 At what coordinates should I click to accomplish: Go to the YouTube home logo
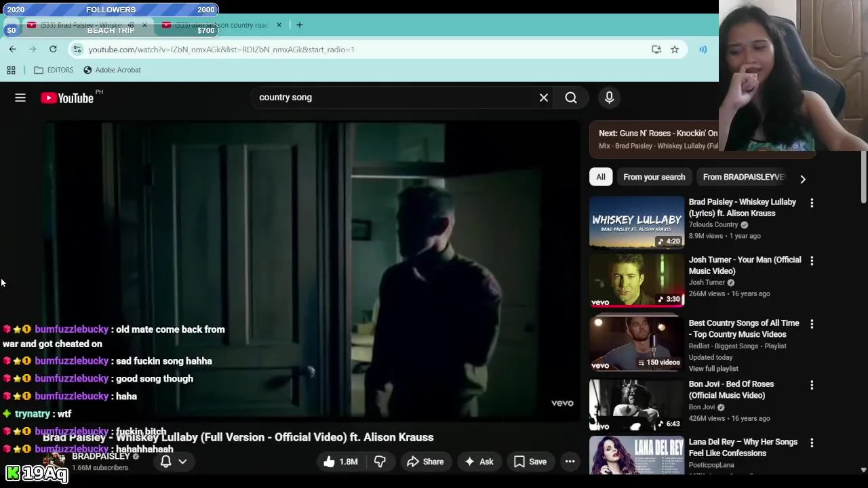(67, 98)
